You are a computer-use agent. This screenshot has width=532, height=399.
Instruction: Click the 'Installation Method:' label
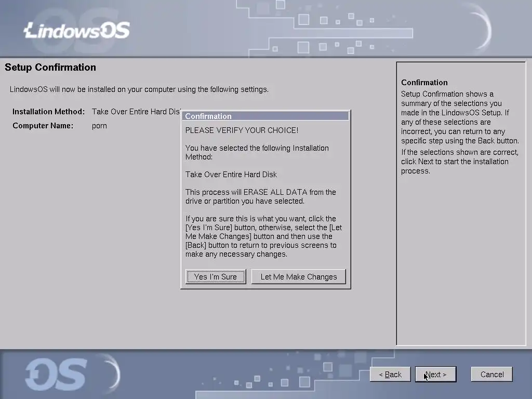pyautogui.click(x=48, y=112)
